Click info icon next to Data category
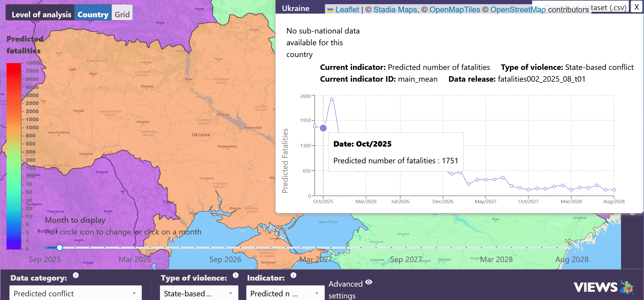Screen dimensions: 644x300 [76, 275]
